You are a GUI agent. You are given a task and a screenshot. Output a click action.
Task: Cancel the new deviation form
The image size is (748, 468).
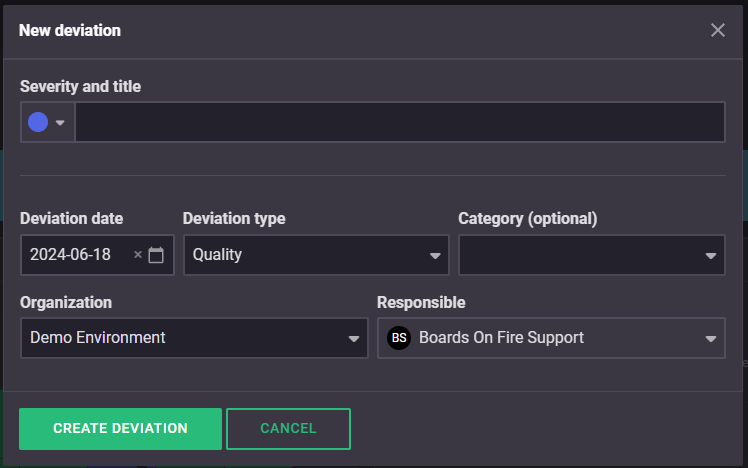(x=288, y=428)
